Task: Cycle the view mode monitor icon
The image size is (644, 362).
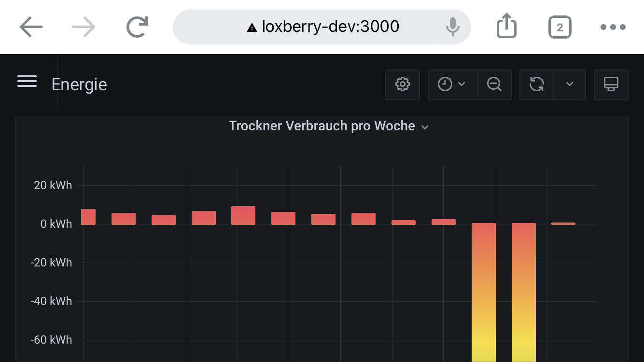Action: pyautogui.click(x=611, y=85)
